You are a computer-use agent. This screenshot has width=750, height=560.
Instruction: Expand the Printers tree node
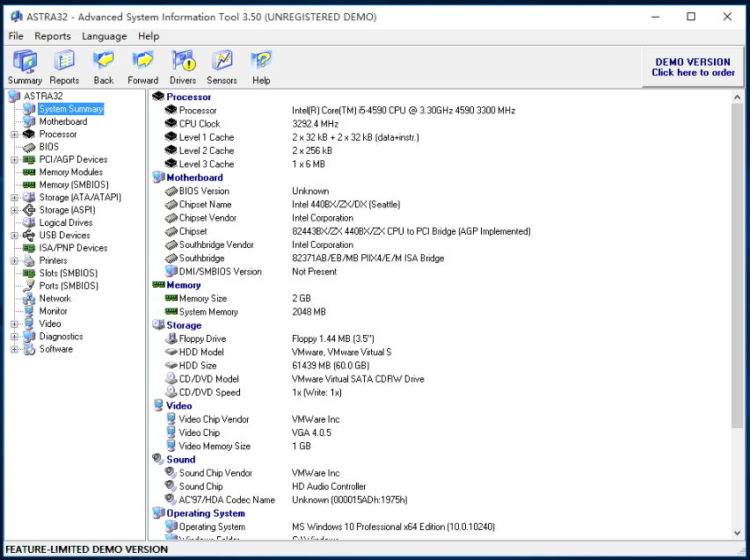tap(14, 260)
